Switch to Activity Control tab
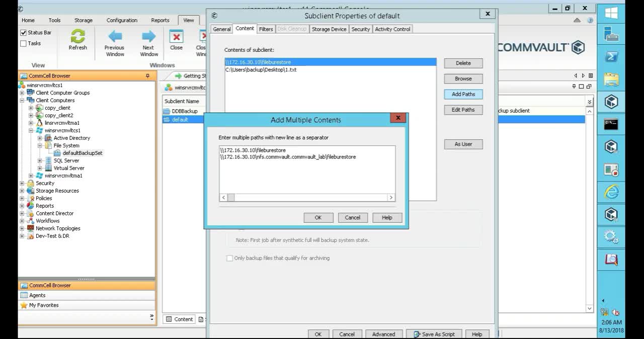 click(x=392, y=29)
